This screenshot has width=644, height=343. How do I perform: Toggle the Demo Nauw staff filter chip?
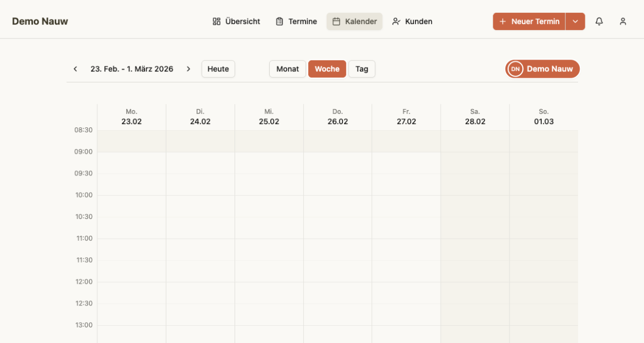(542, 69)
